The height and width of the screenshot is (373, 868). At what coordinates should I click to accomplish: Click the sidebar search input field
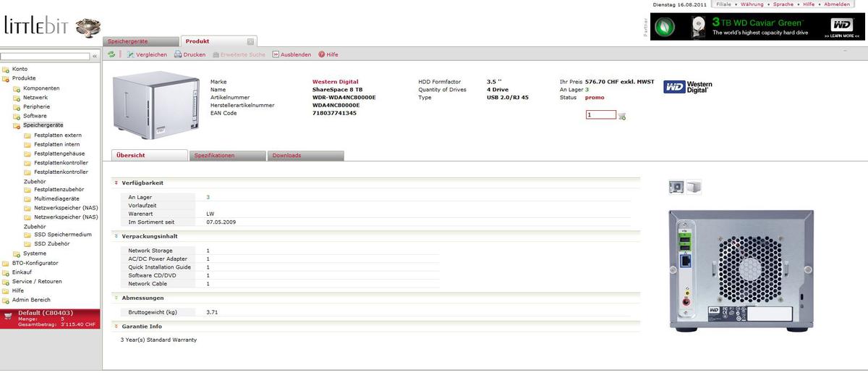45,56
